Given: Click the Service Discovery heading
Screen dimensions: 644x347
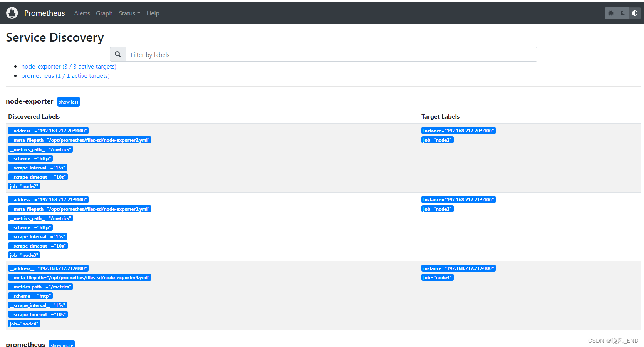Looking at the screenshot, I should [x=55, y=37].
